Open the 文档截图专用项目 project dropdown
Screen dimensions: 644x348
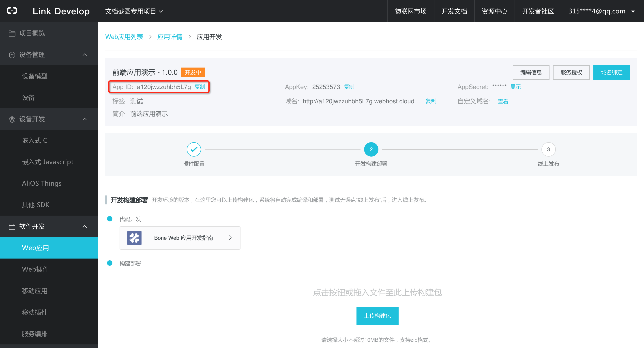tap(134, 11)
